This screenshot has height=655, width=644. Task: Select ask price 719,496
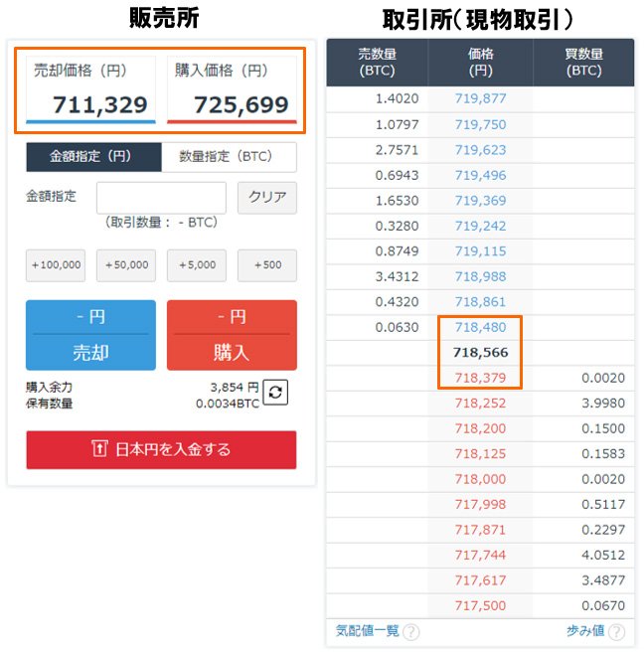point(480,176)
